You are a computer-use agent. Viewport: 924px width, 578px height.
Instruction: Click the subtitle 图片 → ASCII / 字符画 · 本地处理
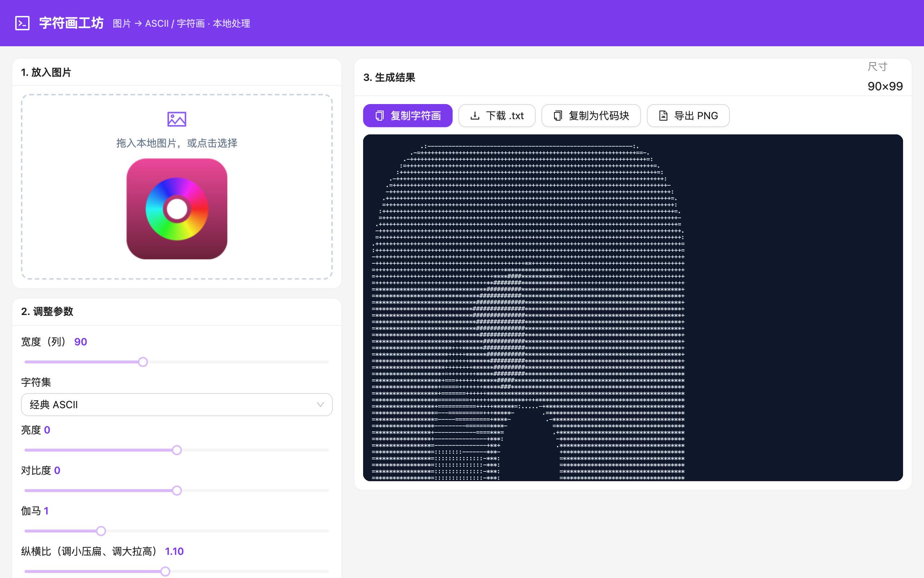click(181, 23)
